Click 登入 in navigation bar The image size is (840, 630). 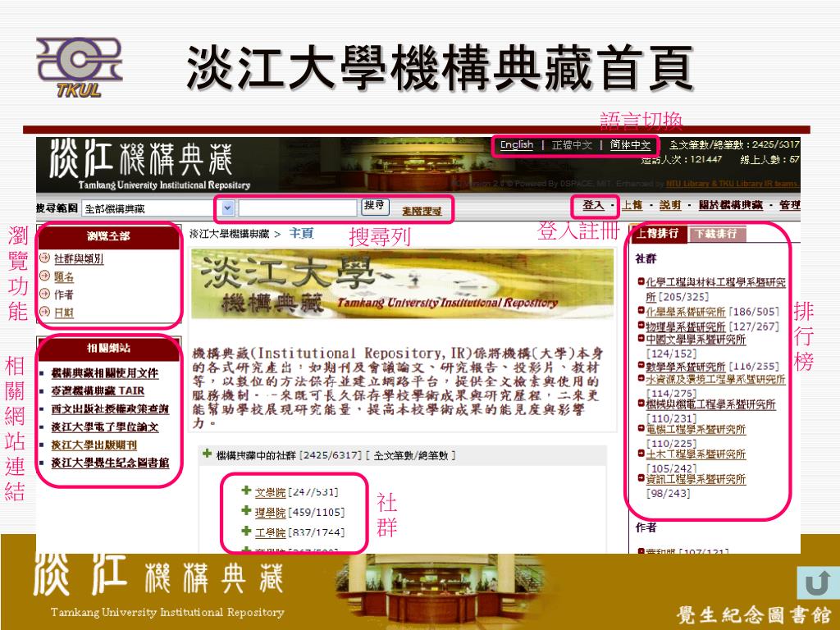593,204
